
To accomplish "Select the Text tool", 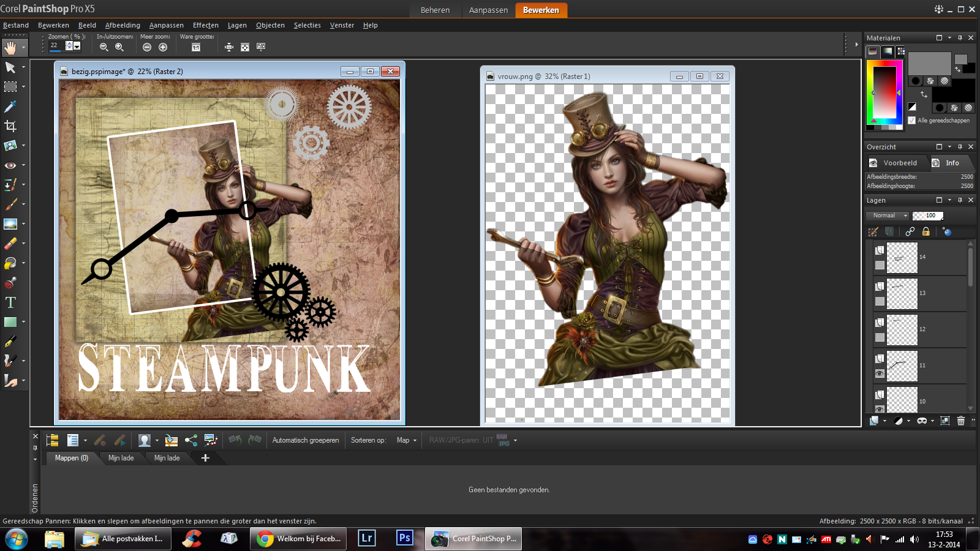I will click(10, 302).
